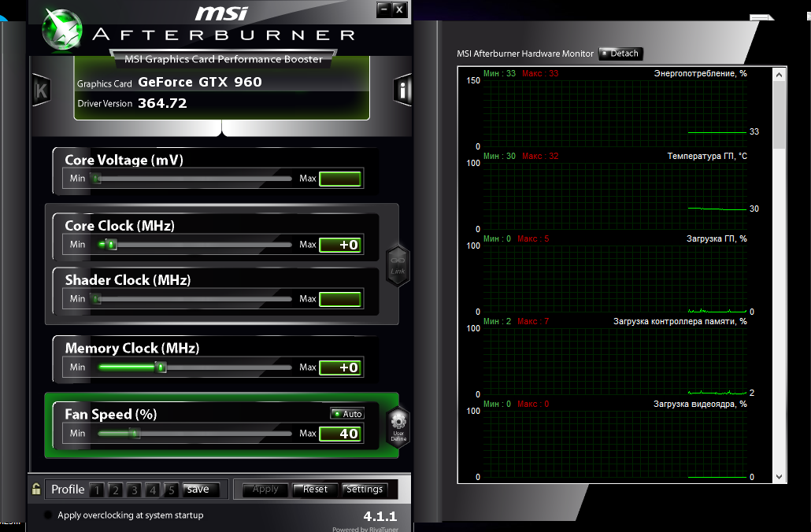Click the MSI Afterburner jet logo
This screenshot has width=811, height=532.
coord(62,29)
